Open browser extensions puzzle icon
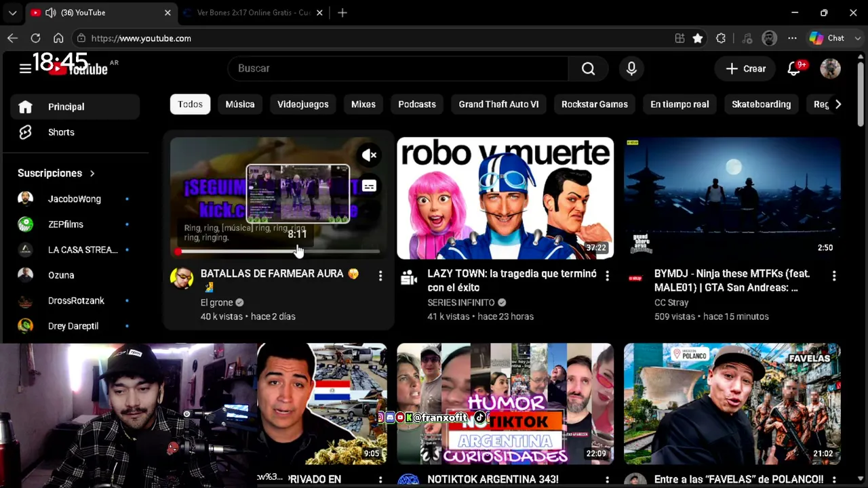The image size is (868, 488). point(721,39)
